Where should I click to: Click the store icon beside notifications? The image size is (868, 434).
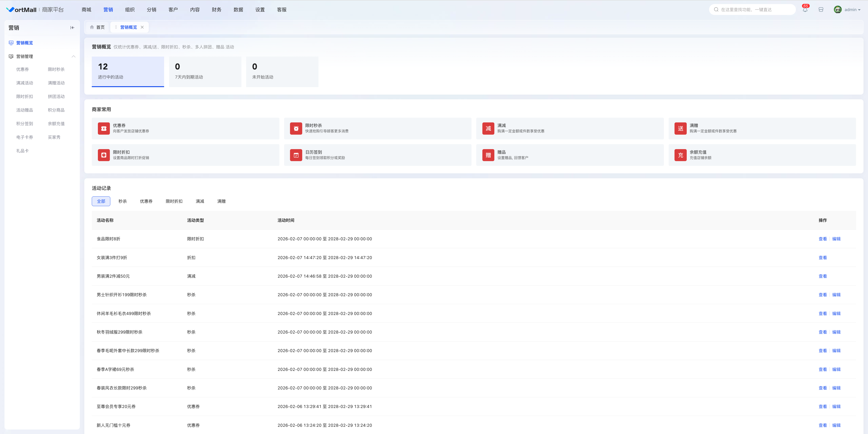821,10
